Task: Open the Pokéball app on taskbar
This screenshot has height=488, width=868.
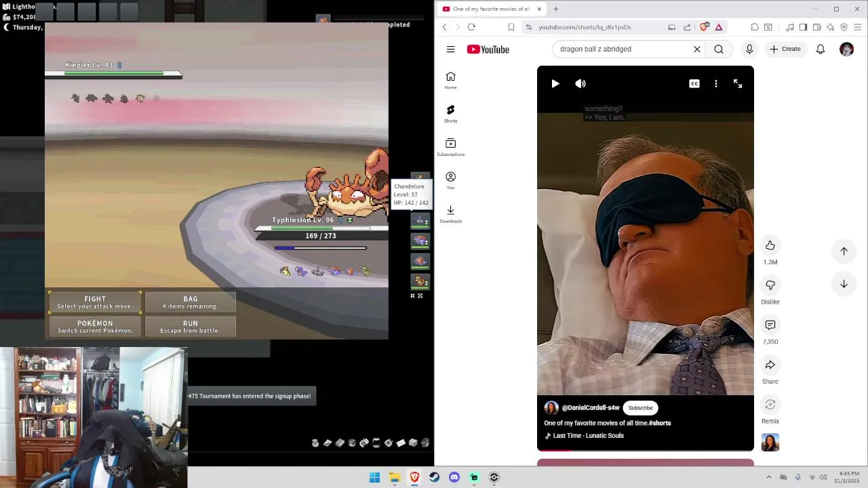Action: [494, 477]
